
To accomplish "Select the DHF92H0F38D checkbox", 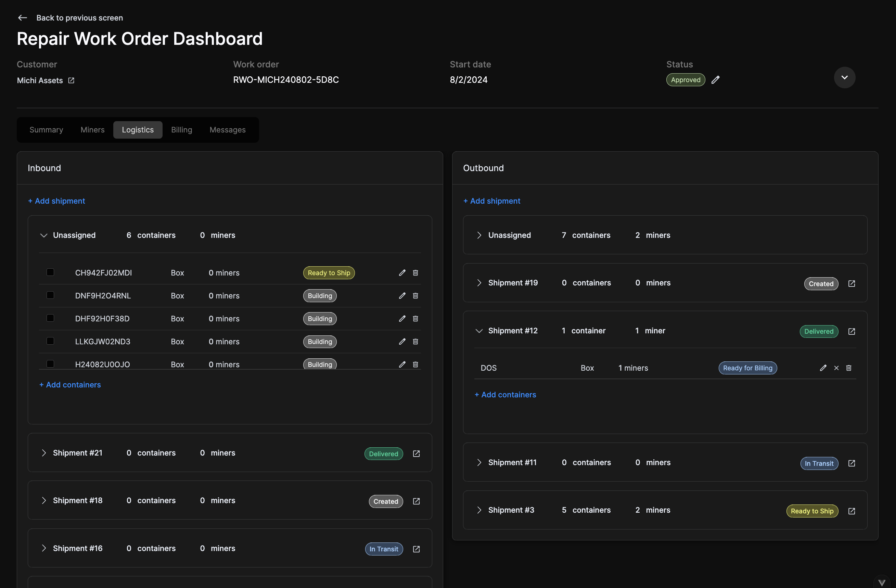I will coord(50,318).
